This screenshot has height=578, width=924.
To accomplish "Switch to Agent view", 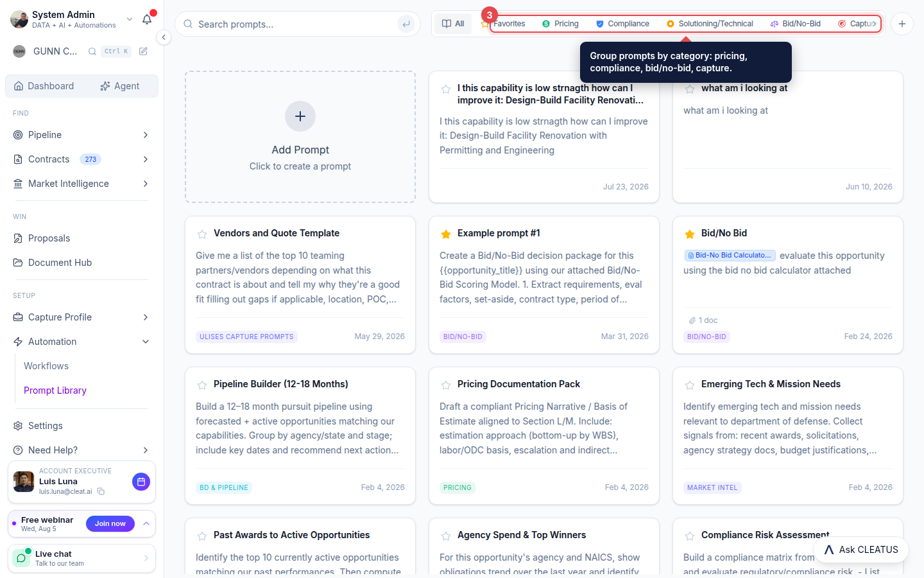I will coord(119,86).
